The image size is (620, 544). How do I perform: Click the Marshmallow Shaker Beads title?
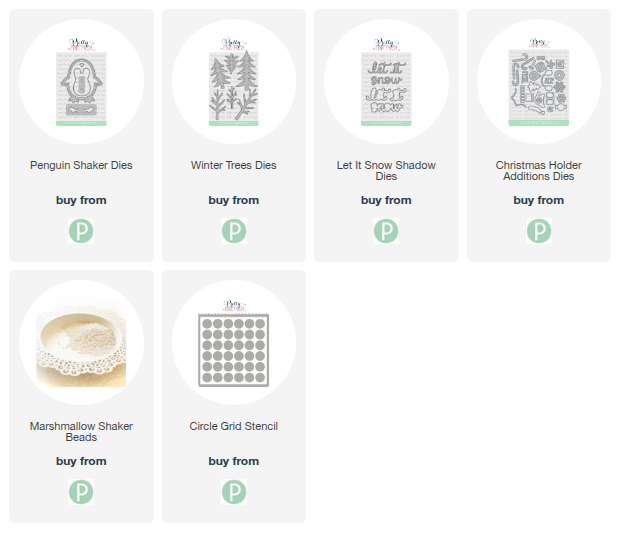pyautogui.click(x=81, y=432)
